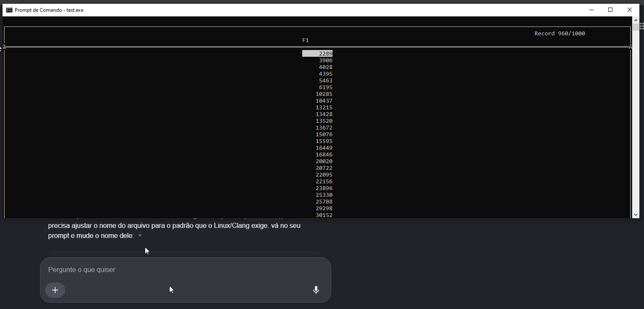Screen dimensions: 644x309
Task: Click the value 3906
Action: point(326,61)
